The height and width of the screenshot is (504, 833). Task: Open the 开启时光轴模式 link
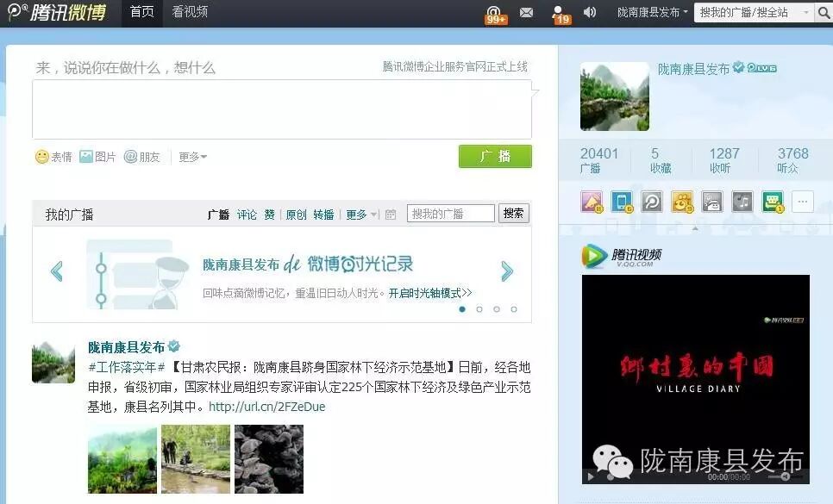pos(429,293)
